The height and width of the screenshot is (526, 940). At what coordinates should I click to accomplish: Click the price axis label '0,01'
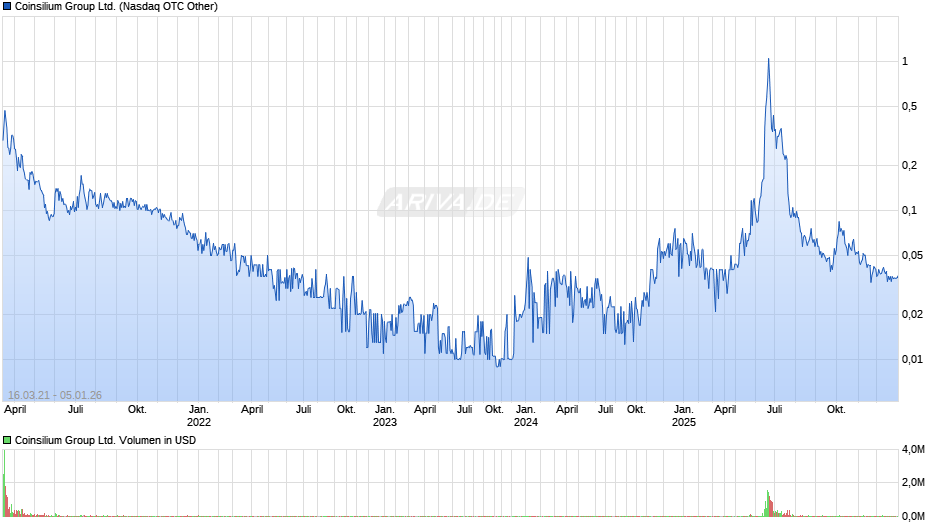coord(912,359)
